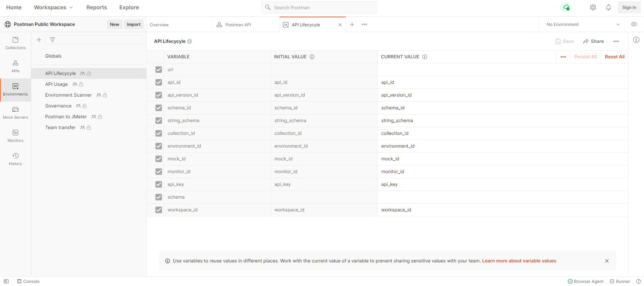644x286 pixels.
Task: Dismiss the variables info banner
Action: pos(607,261)
